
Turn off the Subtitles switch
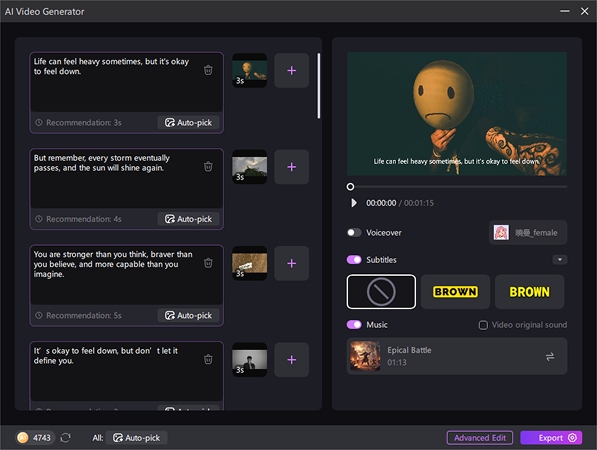click(x=354, y=260)
